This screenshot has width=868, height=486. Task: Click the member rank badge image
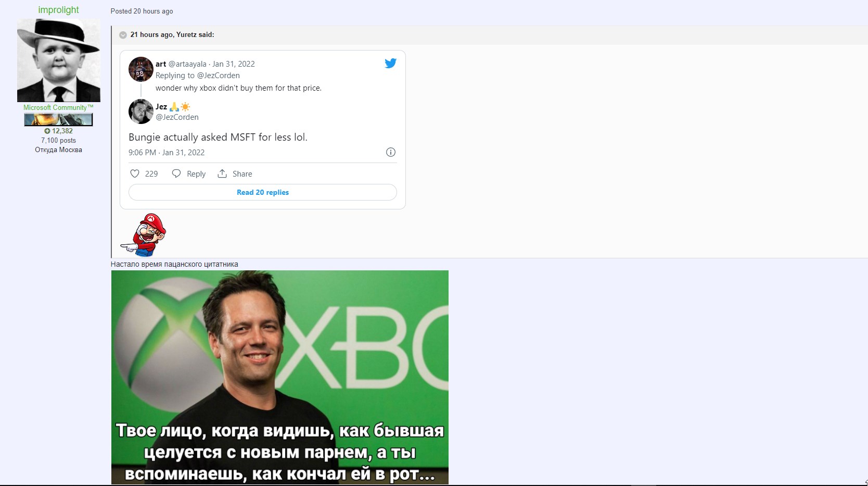click(x=58, y=120)
